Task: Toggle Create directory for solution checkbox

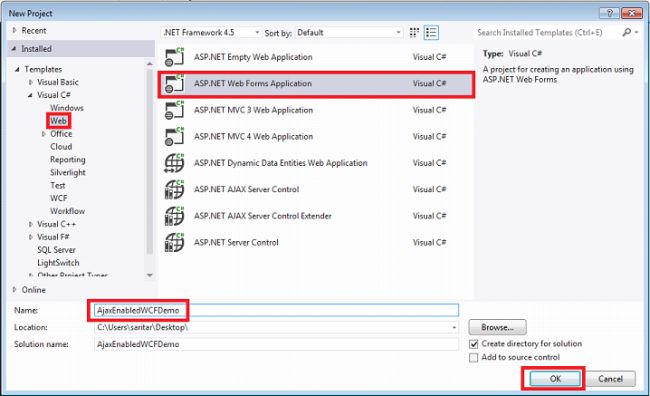Action: [473, 344]
